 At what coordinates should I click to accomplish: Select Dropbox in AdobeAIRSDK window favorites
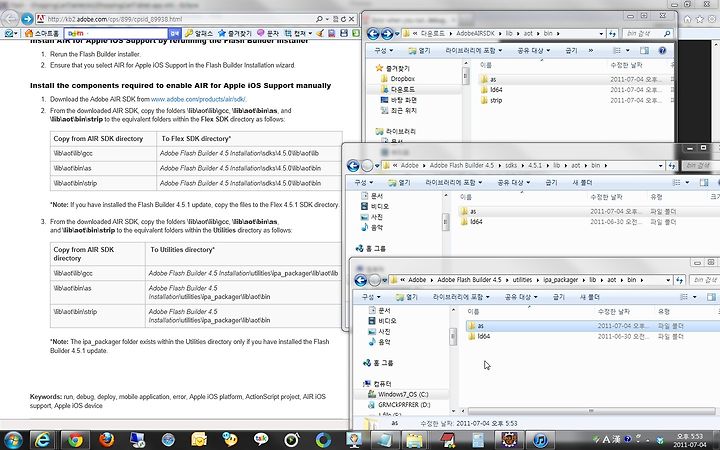[397, 79]
